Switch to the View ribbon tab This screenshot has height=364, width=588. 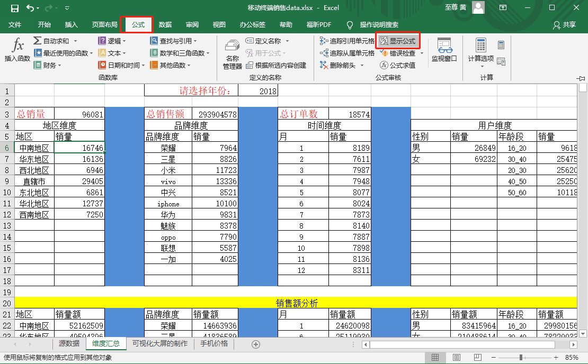pyautogui.click(x=219, y=25)
